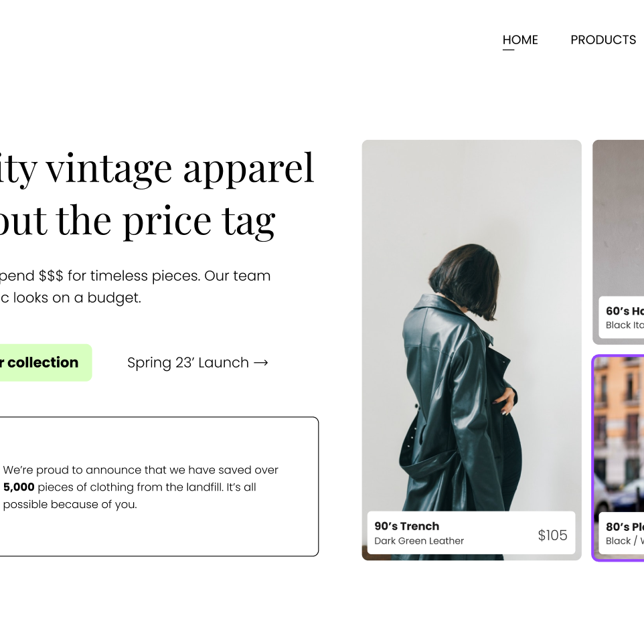Click Dark Green Leather description text
Screen dimensions: 644x644
(x=419, y=541)
